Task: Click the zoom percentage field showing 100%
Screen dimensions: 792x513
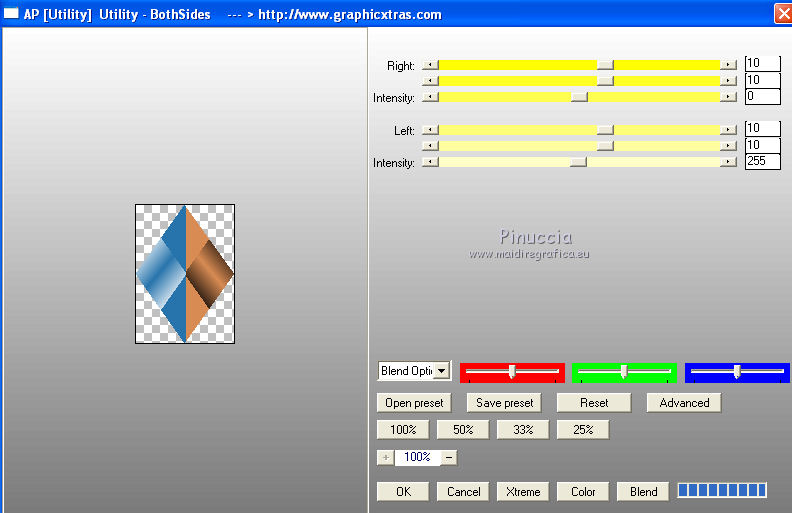Action: tap(417, 457)
